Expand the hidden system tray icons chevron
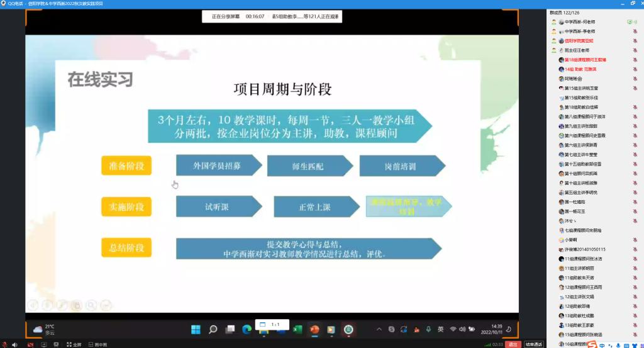Image resolution: width=644 pixels, height=348 pixels. tap(379, 330)
